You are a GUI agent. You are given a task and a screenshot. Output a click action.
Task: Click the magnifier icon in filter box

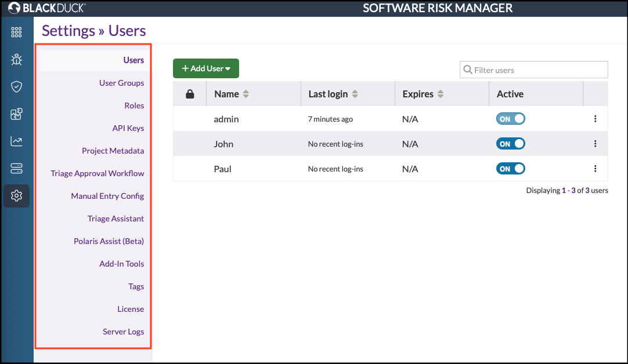467,70
